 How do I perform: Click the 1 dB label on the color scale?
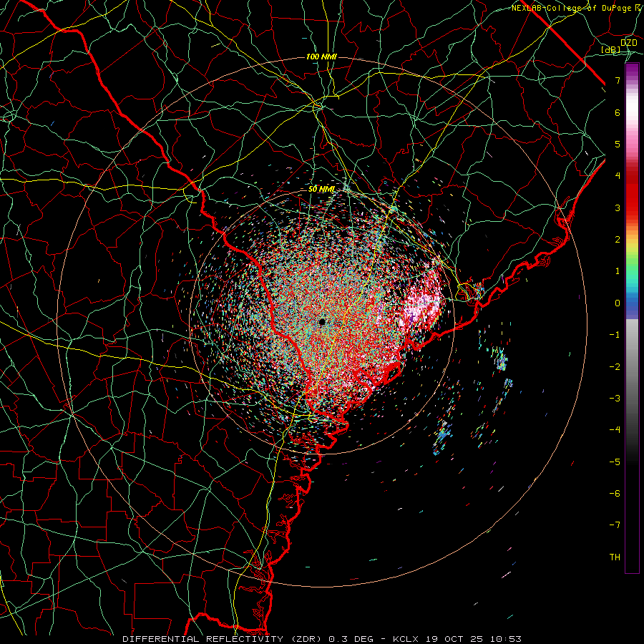coord(618,271)
